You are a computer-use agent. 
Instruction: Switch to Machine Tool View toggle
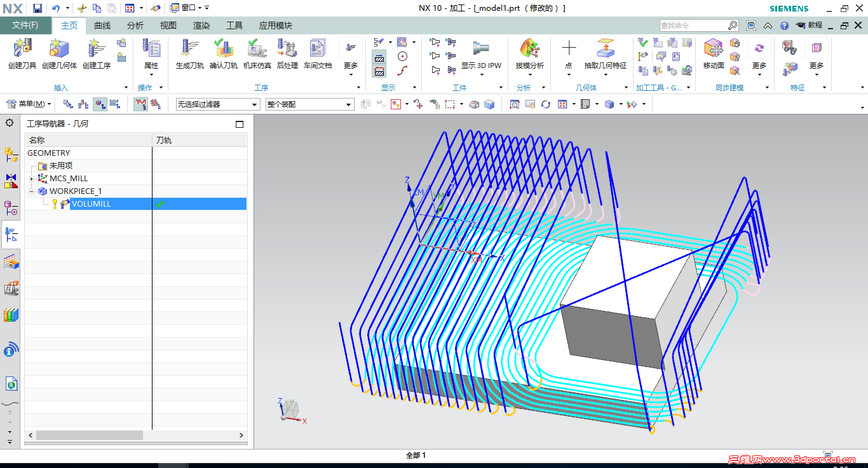tap(84, 104)
